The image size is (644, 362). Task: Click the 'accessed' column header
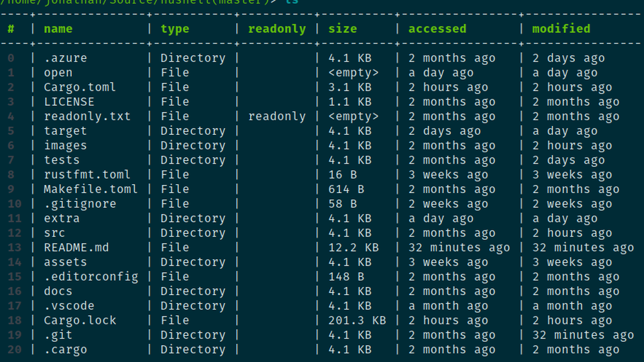tap(437, 29)
